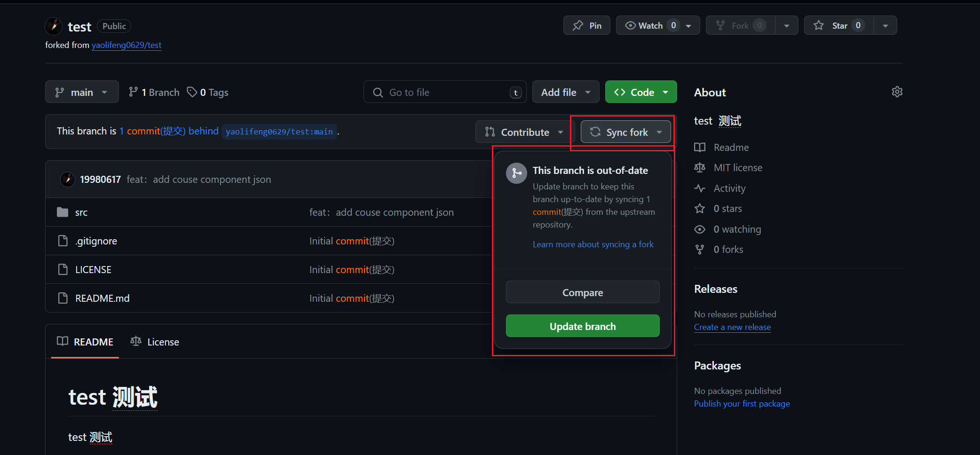Open the green Code dropdown

(x=641, y=92)
